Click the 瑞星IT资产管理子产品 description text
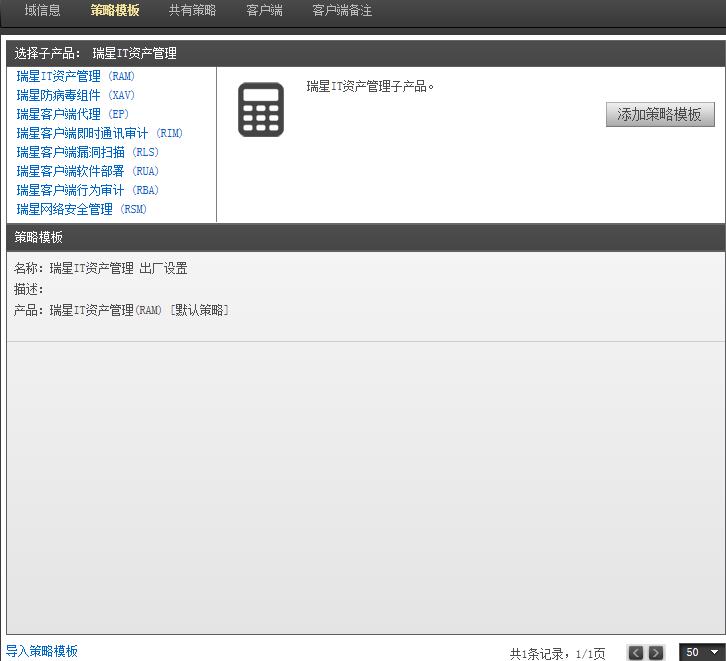Image resolution: width=726 pixels, height=661 pixels. click(x=370, y=86)
